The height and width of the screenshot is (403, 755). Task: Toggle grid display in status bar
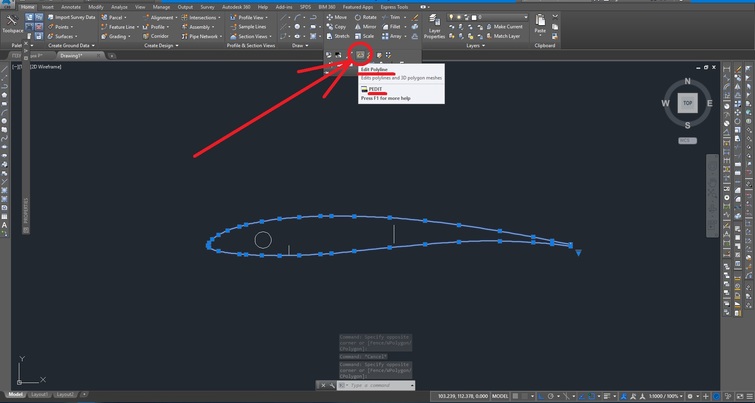point(515,396)
